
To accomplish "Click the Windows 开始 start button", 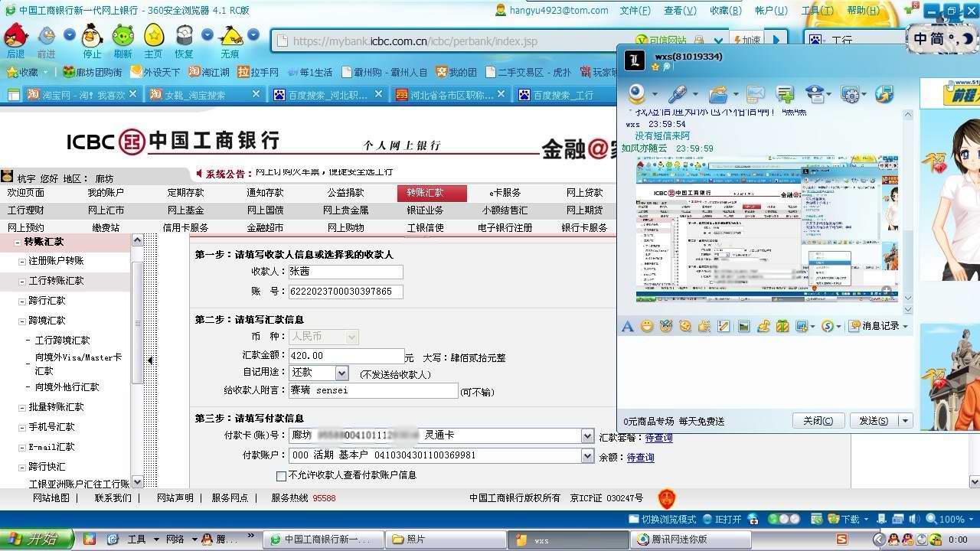I will click(37, 540).
